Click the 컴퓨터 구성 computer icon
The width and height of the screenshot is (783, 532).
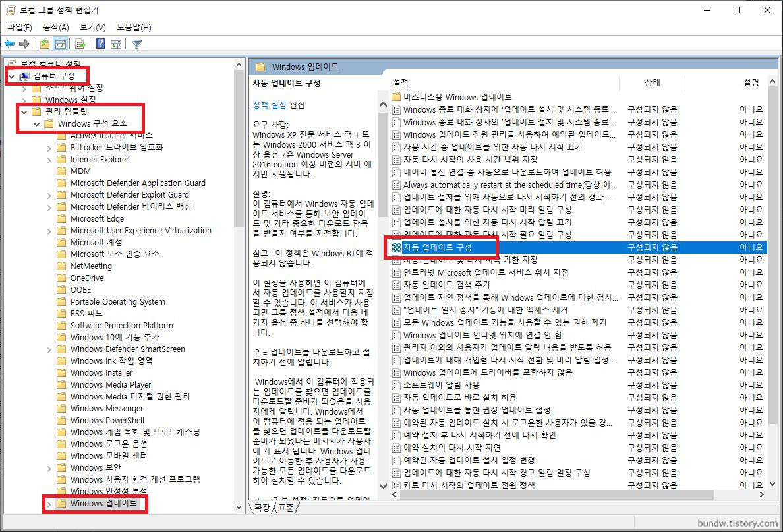click(24, 76)
